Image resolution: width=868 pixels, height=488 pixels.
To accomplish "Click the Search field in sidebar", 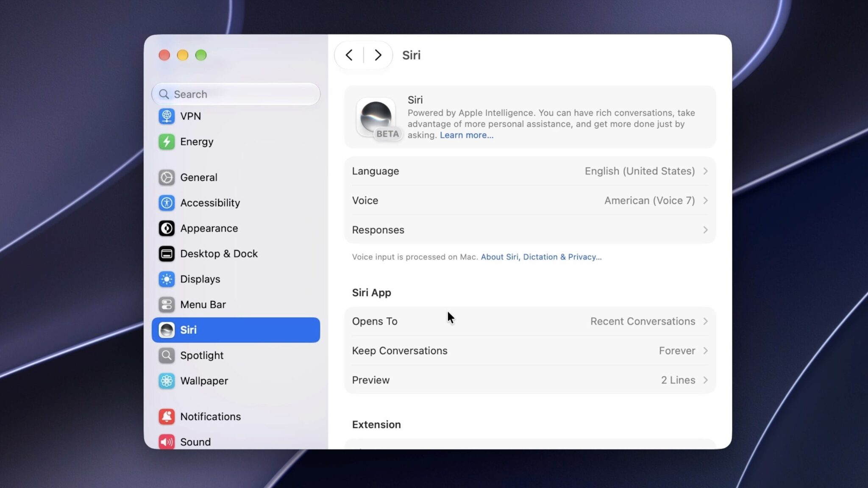I will [236, 94].
